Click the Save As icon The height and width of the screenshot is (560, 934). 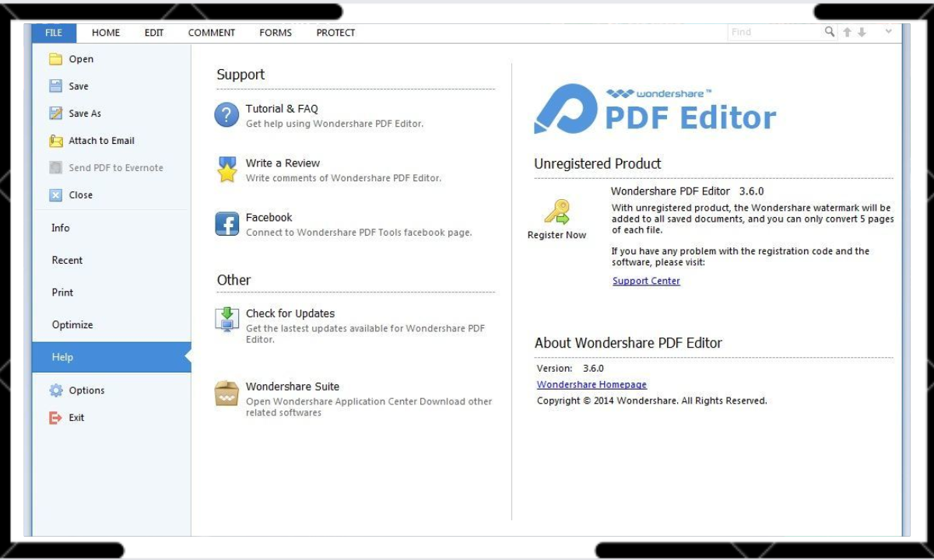pos(55,114)
